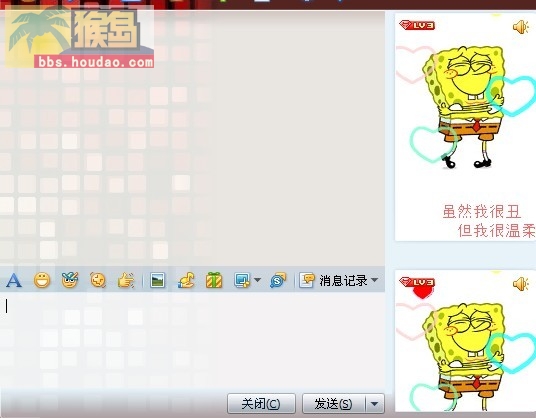Click the music note icon in toolbar
This screenshot has height=418, width=536.
[x=186, y=280]
